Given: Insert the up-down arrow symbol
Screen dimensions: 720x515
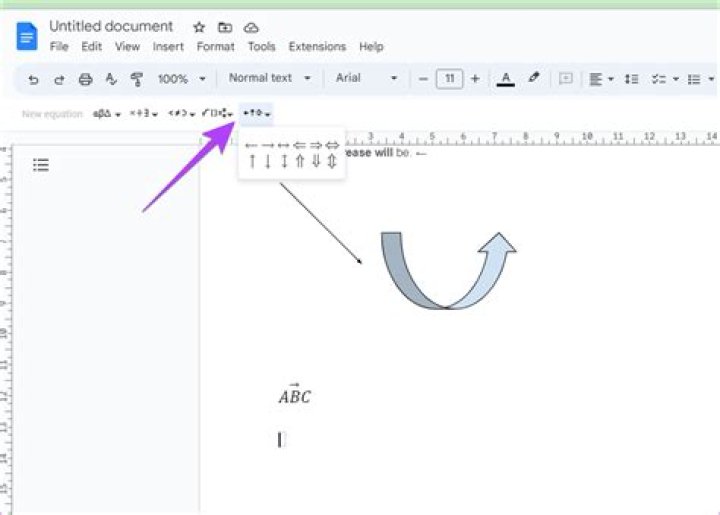Looking at the screenshot, I should click(284, 161).
